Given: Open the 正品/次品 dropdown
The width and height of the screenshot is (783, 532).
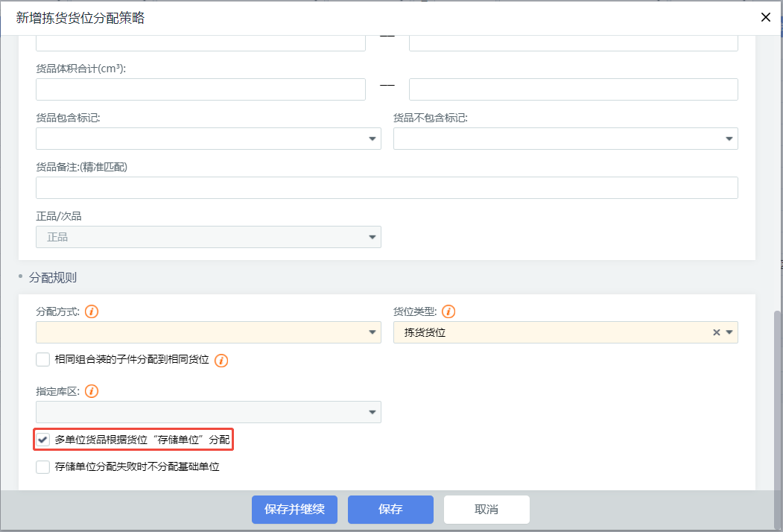Looking at the screenshot, I should (209, 237).
